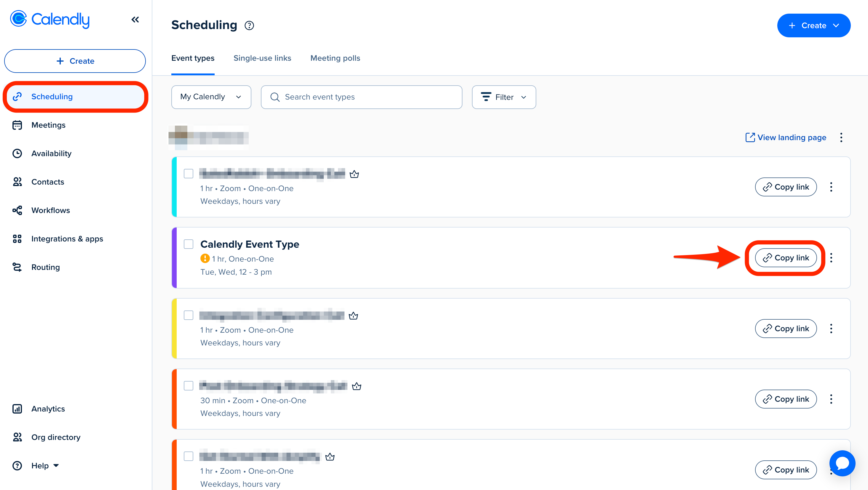Open the My Calendly dropdown

pyautogui.click(x=211, y=97)
